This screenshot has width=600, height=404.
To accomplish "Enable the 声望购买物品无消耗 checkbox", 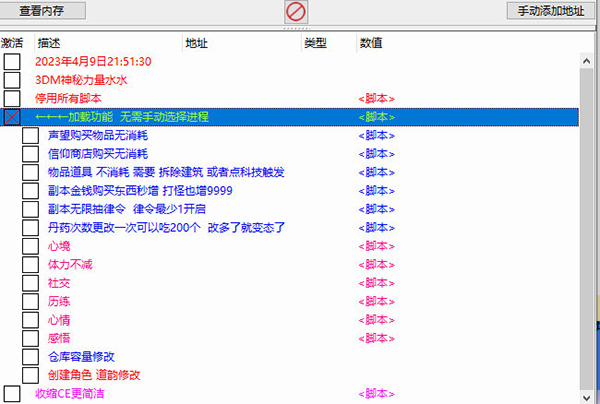I will (30, 135).
